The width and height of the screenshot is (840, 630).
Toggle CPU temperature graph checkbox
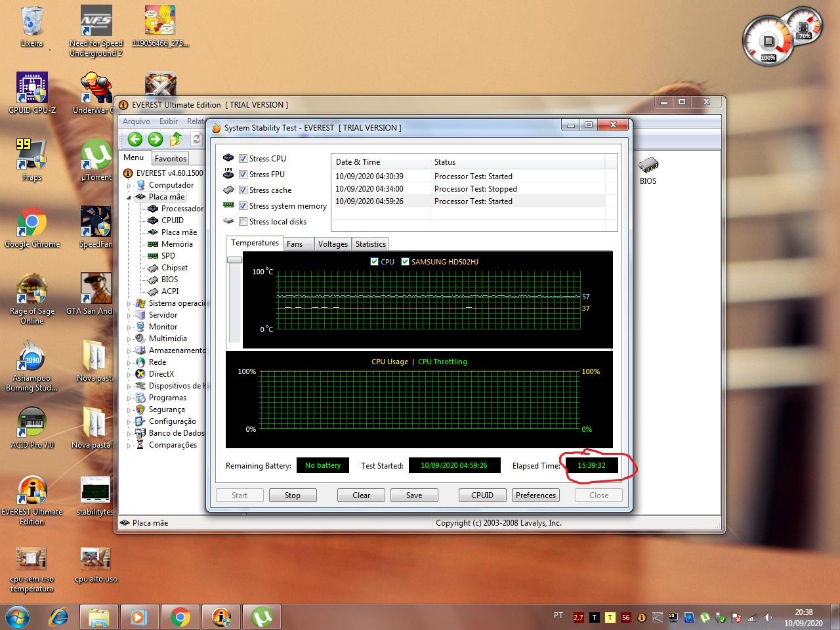point(374,261)
